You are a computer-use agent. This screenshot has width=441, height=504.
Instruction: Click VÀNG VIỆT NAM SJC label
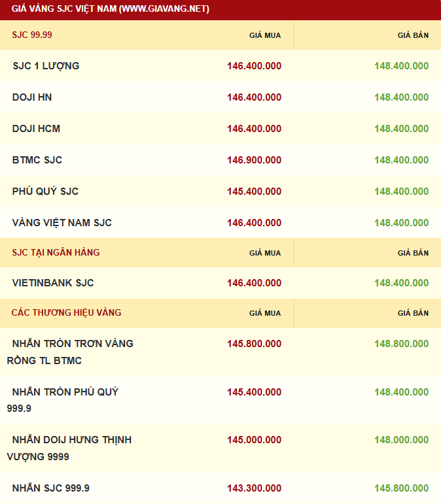pyautogui.click(x=62, y=223)
